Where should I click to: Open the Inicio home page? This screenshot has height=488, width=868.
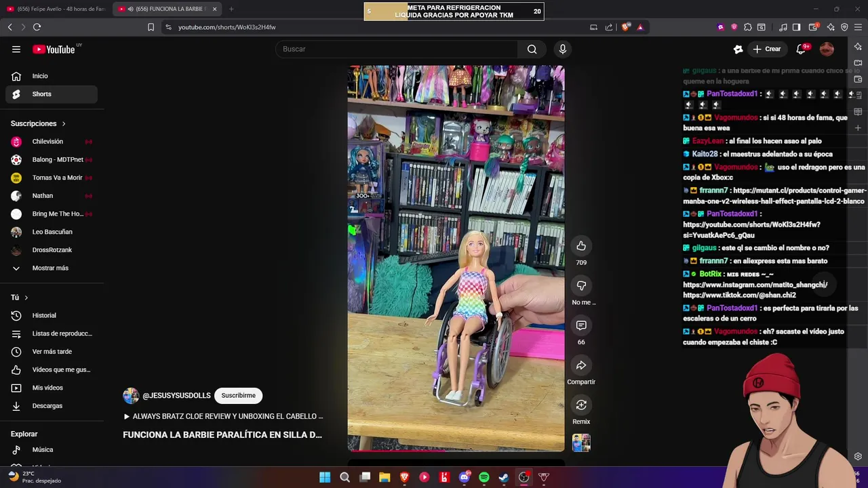pos(52,76)
